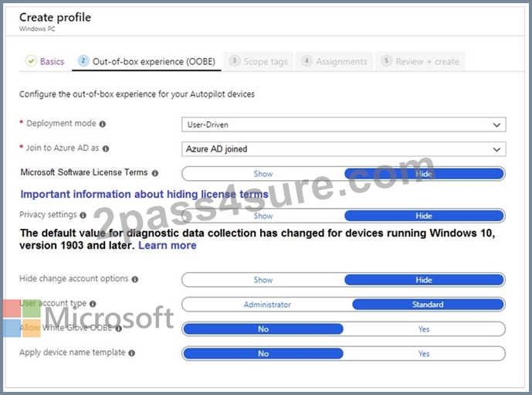532x395 pixels.
Task: Click info icon next to Microsoft Software License Terms
Action: tap(155, 173)
